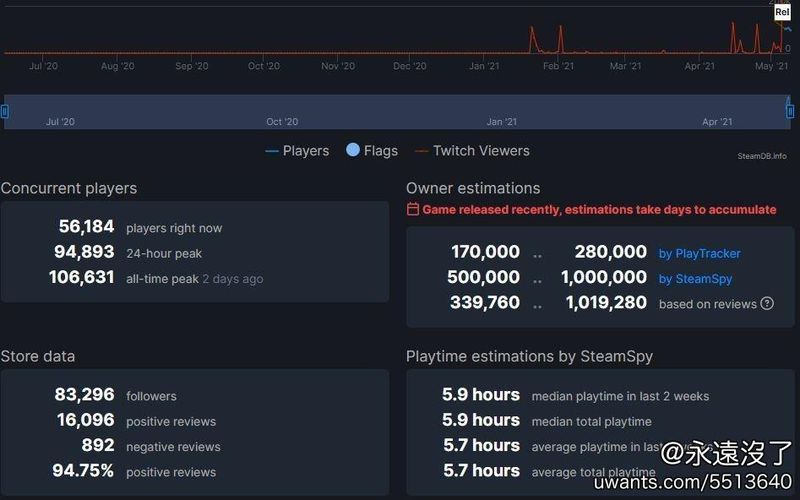Click the help icon next to based on reviews
800x500 pixels.
pos(767,304)
